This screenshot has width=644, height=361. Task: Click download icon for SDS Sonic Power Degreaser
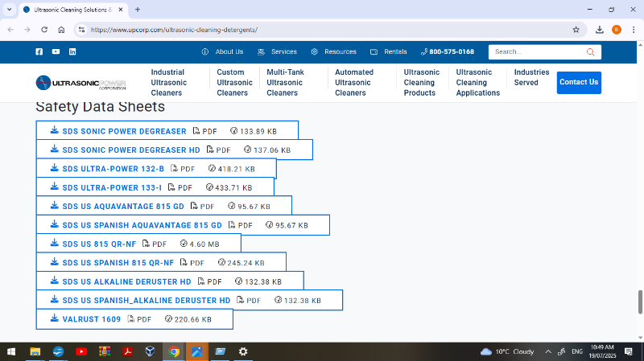(54, 130)
